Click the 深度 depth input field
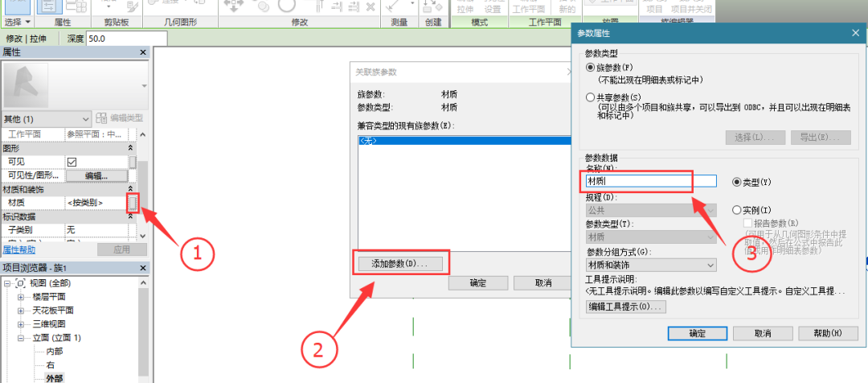This screenshot has height=383, width=868. pos(126,39)
